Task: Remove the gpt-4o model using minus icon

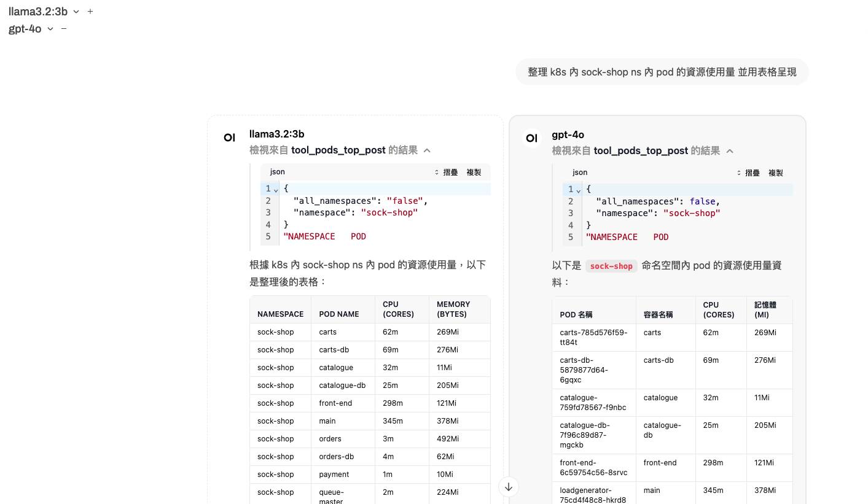Action: coord(64,29)
